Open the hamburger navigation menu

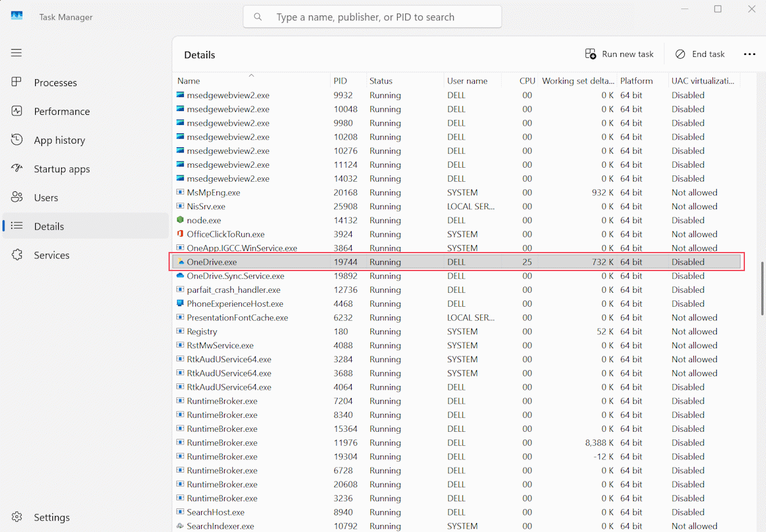(x=17, y=53)
